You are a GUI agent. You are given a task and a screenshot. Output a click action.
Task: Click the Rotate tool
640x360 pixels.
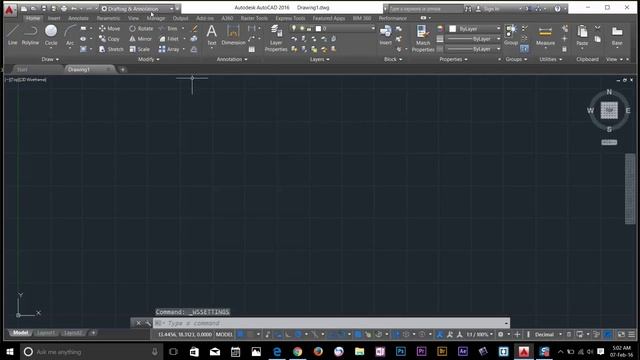[141, 29]
